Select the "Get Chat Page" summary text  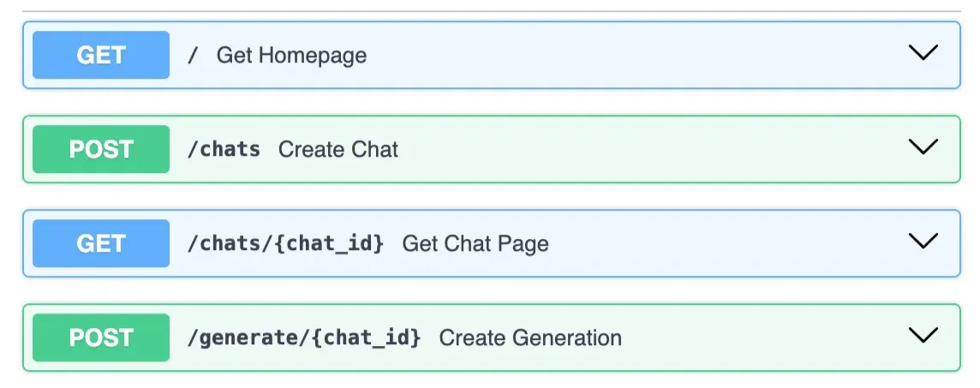pyautogui.click(x=475, y=244)
